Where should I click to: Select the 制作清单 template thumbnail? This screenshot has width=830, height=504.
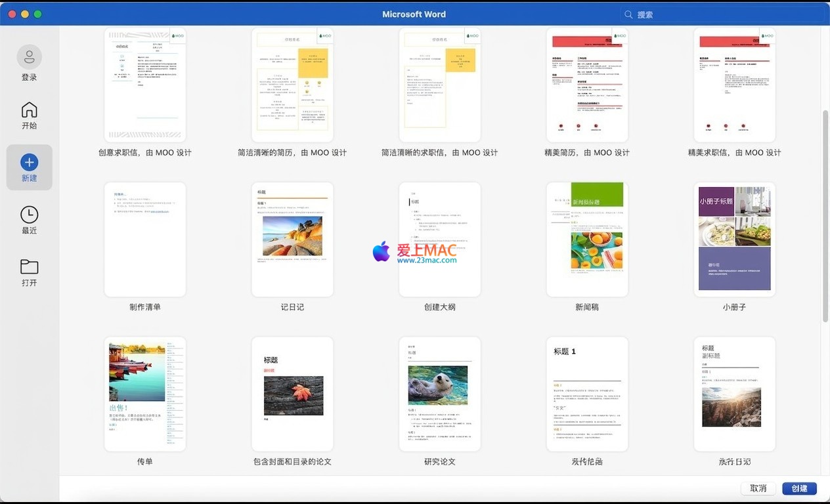(x=145, y=240)
